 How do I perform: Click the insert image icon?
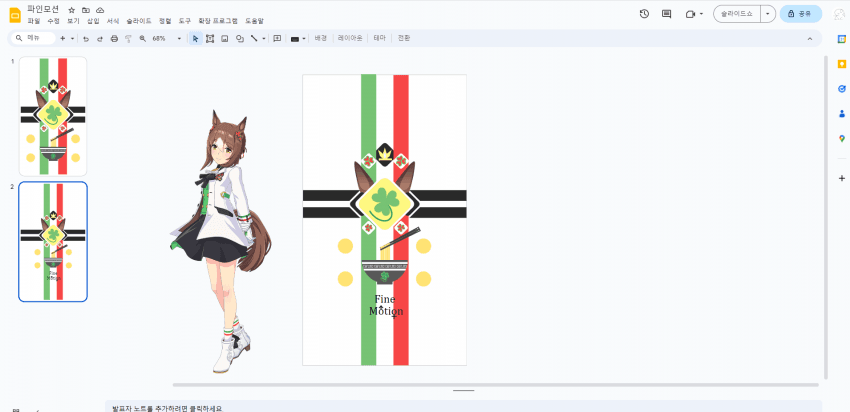(x=224, y=38)
